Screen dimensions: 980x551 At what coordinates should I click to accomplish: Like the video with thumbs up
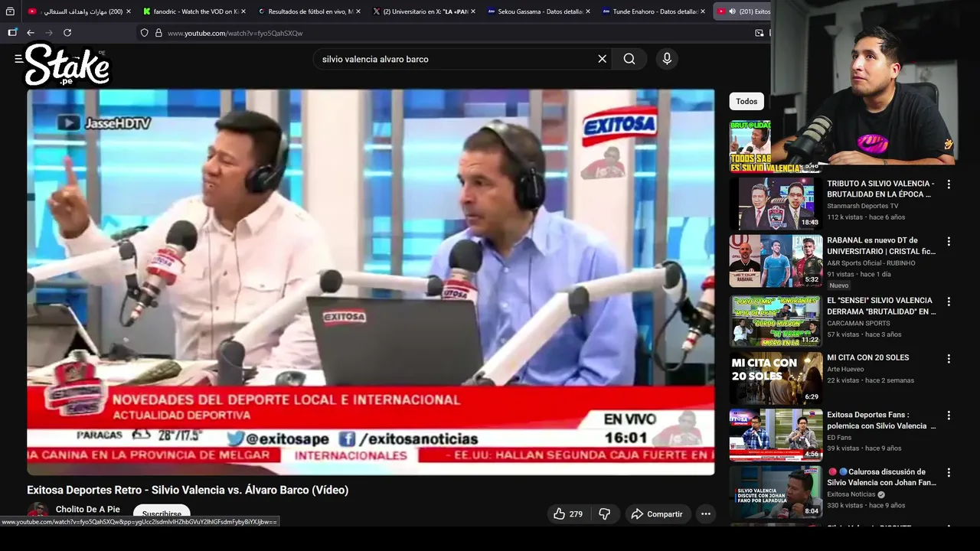pyautogui.click(x=567, y=514)
